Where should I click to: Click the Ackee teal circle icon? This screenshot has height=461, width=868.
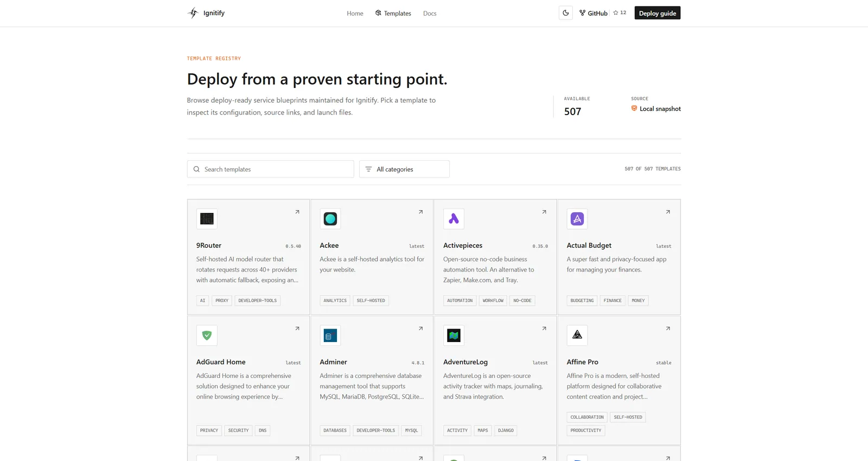(x=330, y=219)
